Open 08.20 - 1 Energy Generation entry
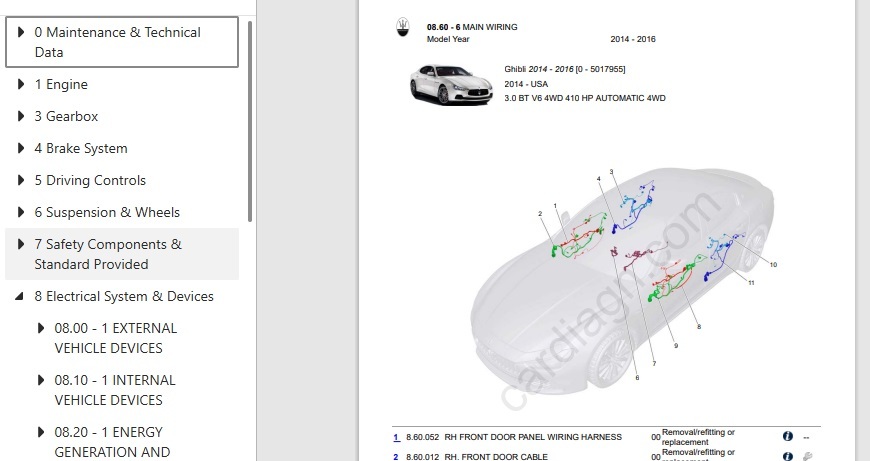This screenshot has width=870, height=461. 108,442
